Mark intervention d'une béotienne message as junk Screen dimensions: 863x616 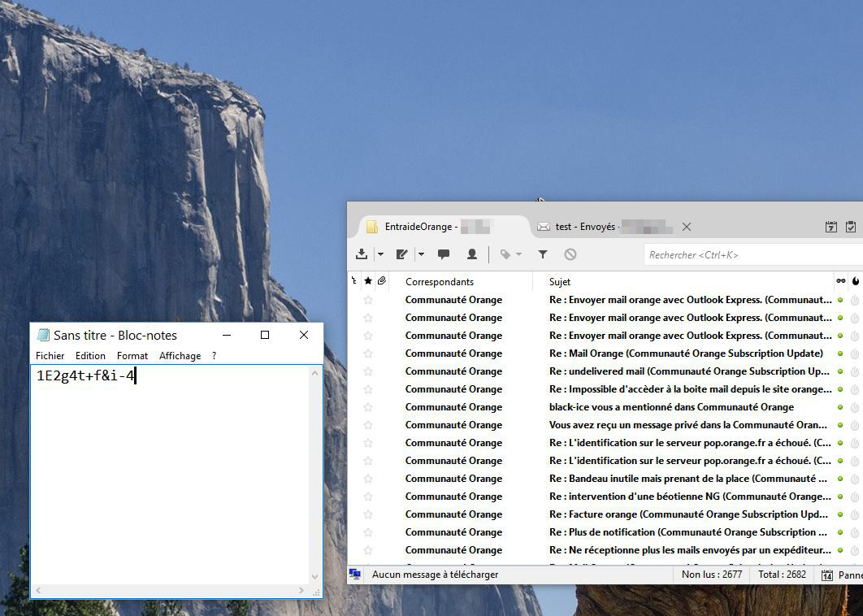(855, 497)
